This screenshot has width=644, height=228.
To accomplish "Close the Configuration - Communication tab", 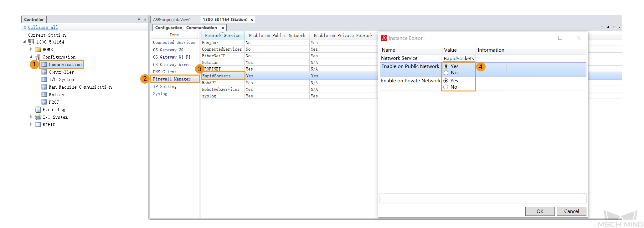I will point(223,28).
